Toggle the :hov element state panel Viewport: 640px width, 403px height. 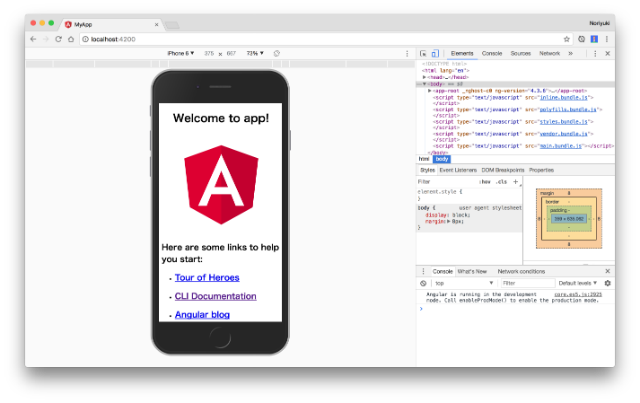485,182
